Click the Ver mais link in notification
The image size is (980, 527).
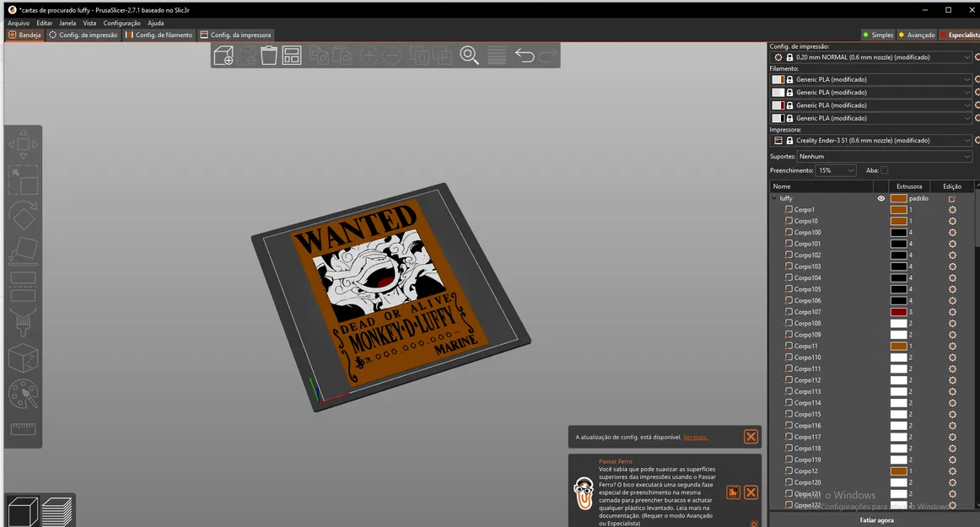[x=696, y=437]
